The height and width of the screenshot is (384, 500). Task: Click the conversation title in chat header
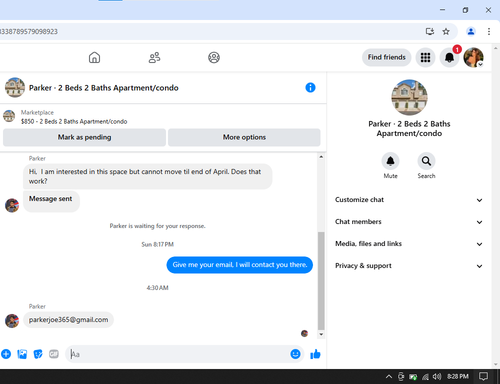104,88
